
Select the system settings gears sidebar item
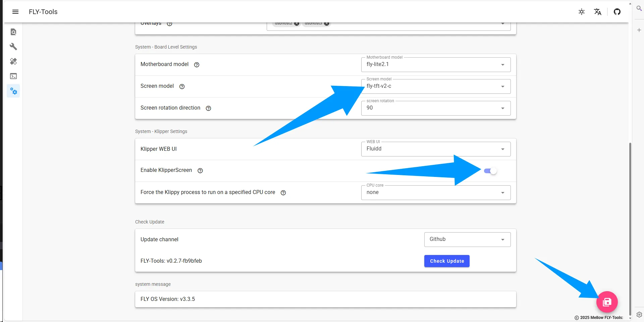pyautogui.click(x=13, y=91)
